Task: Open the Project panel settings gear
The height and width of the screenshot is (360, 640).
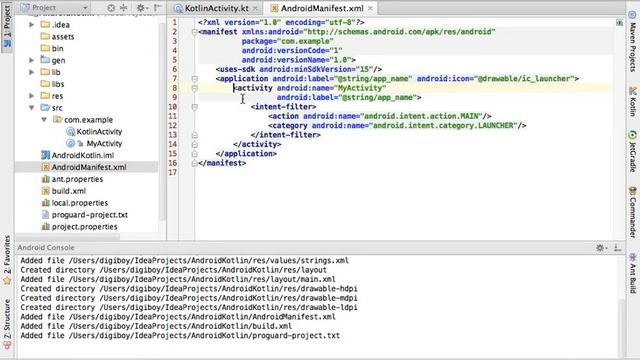Action: coord(141,8)
